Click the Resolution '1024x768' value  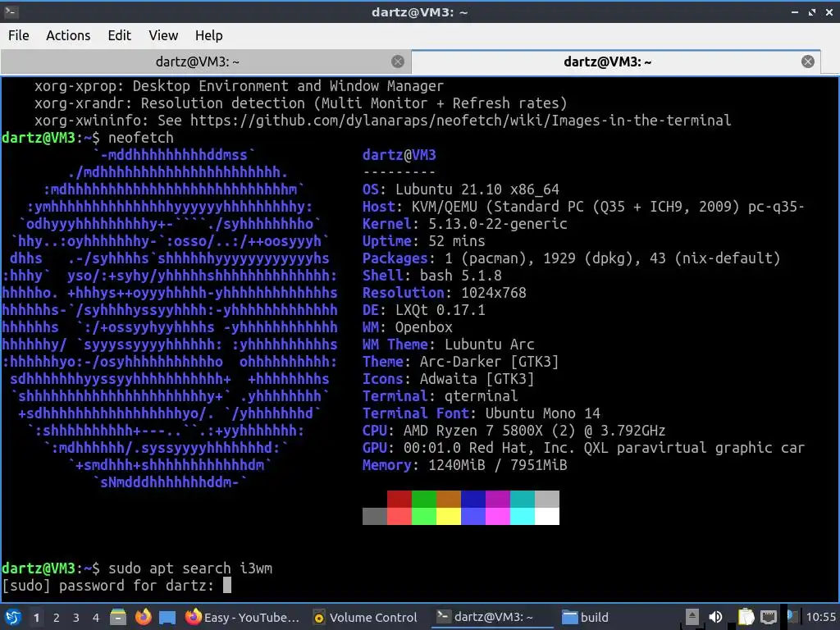(x=494, y=293)
